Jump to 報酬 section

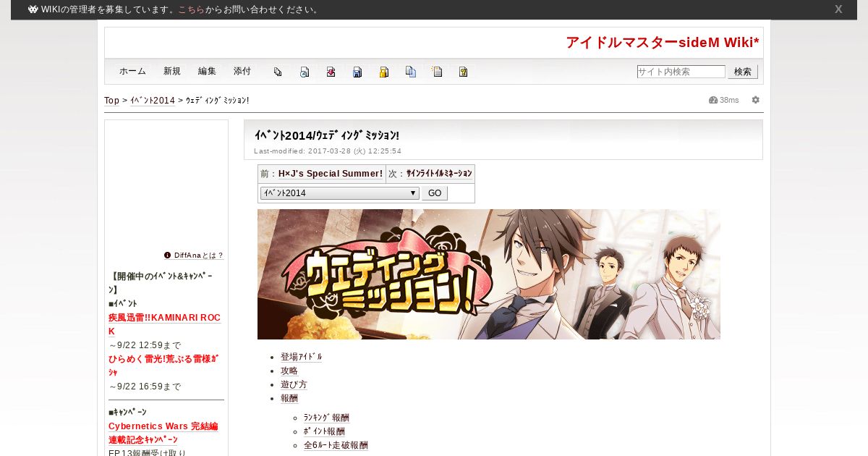tap(289, 398)
